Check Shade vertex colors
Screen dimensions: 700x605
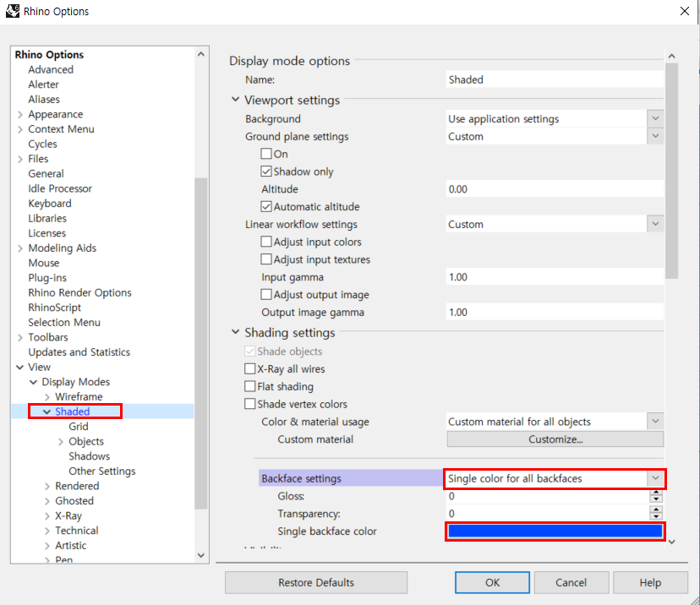(250, 404)
